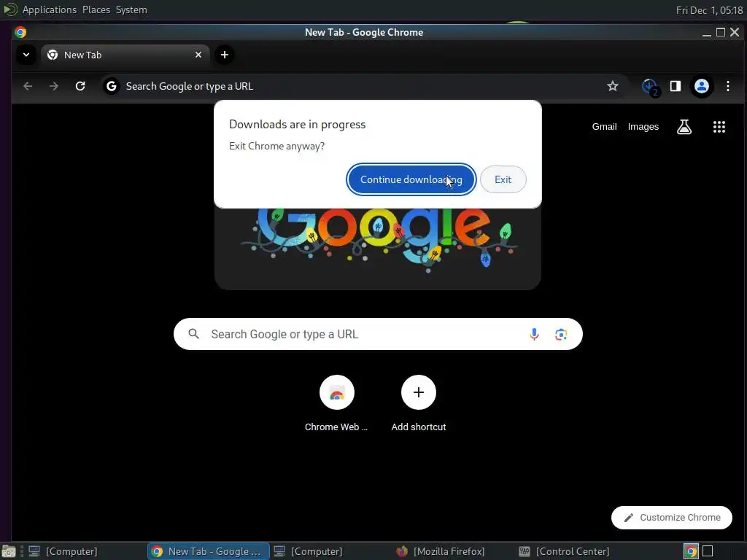Open the Gmail link

click(x=604, y=127)
